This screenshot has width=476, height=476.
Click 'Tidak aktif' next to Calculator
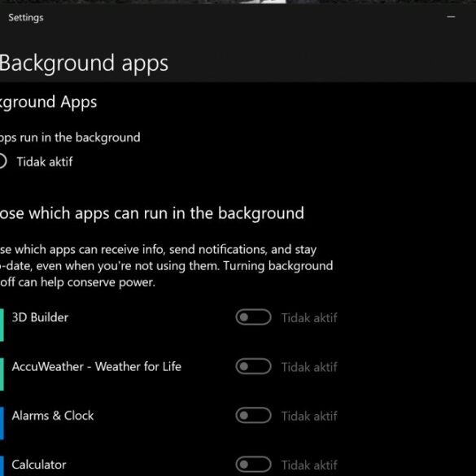(x=309, y=465)
